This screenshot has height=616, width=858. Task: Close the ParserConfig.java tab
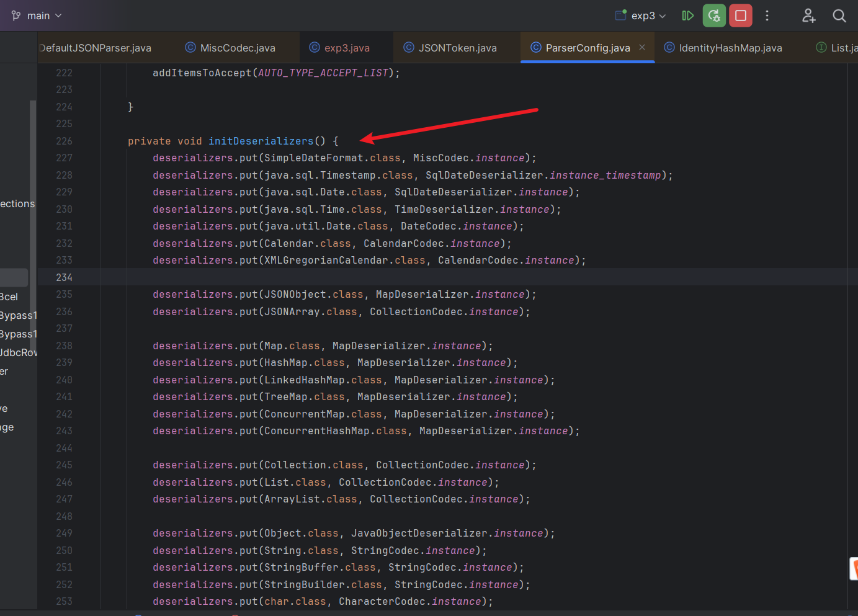point(642,48)
